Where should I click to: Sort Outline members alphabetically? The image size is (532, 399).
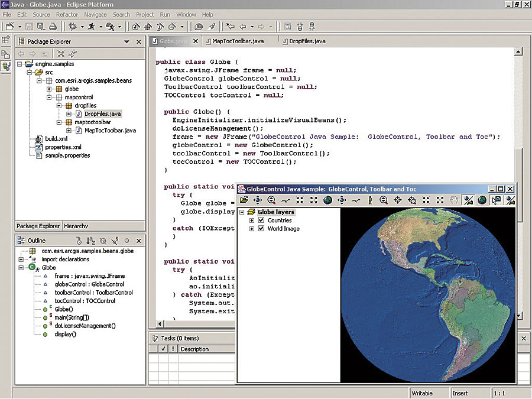click(x=90, y=241)
